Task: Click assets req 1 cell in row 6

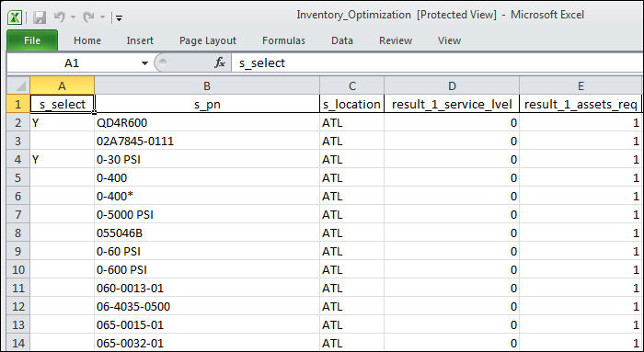Action: click(x=581, y=196)
